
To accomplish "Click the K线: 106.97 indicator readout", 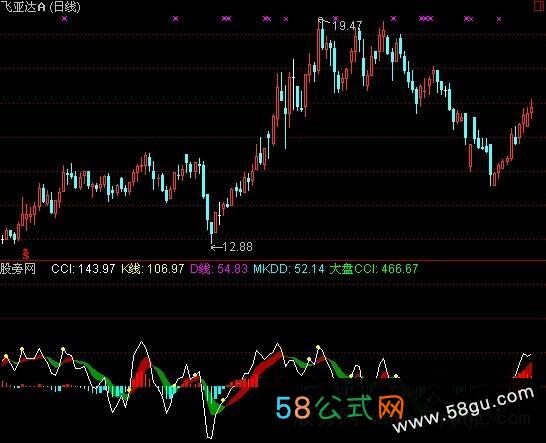I will click(153, 269).
